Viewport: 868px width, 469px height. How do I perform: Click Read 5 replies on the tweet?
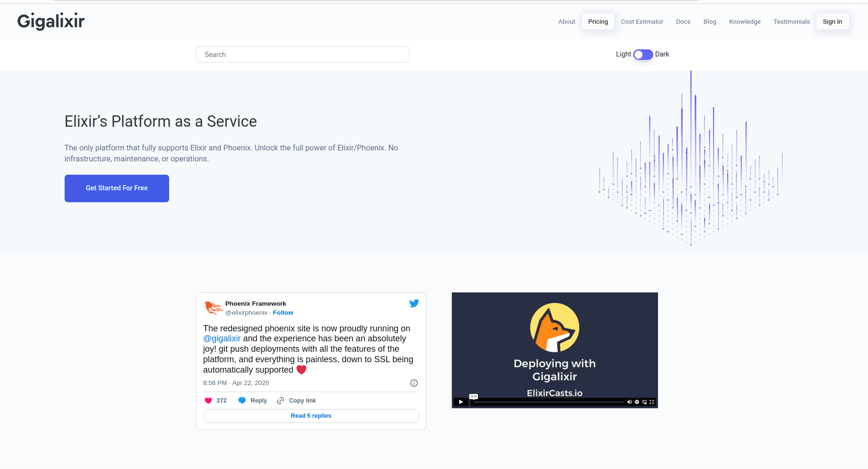pyautogui.click(x=311, y=416)
